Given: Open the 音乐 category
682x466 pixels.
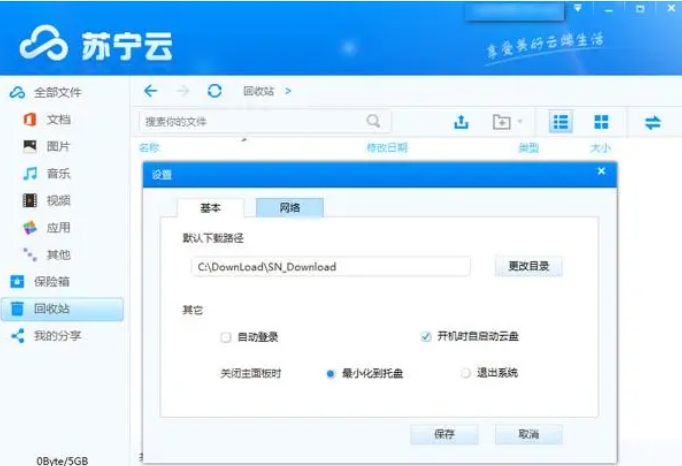Looking at the screenshot, I should (58, 173).
